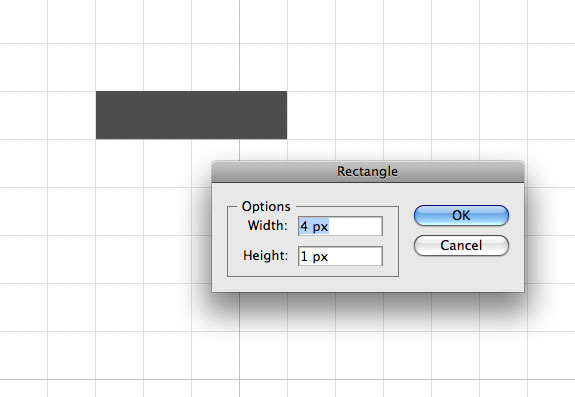
Task: Click the Height input field
Action: [x=341, y=256]
